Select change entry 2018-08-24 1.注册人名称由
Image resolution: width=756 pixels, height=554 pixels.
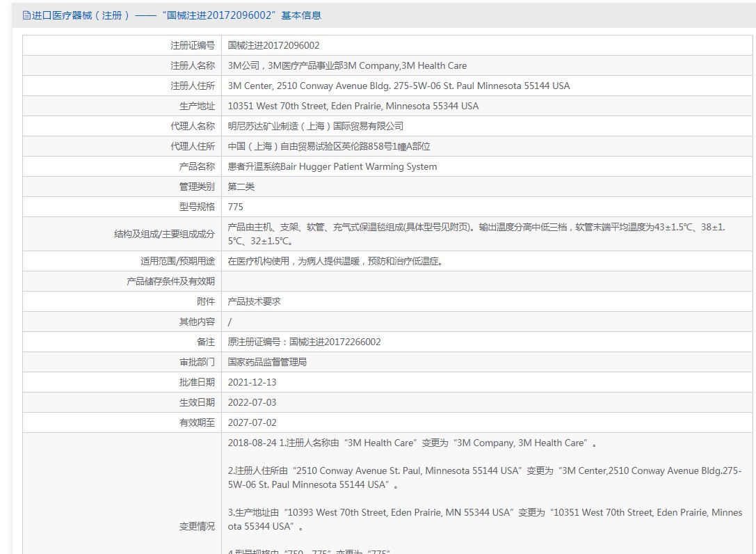click(x=412, y=443)
